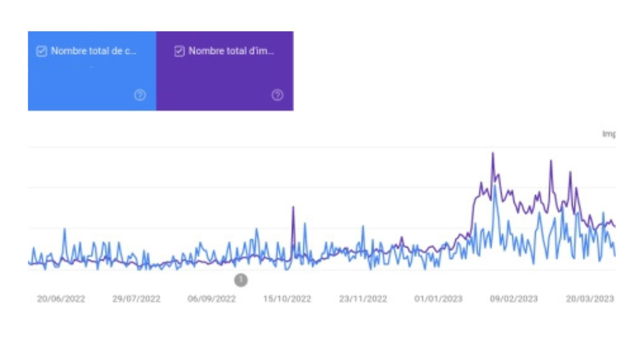644x362 pixels.
Task: Click the 29/07/2022 axis date label
Action: [136, 299]
